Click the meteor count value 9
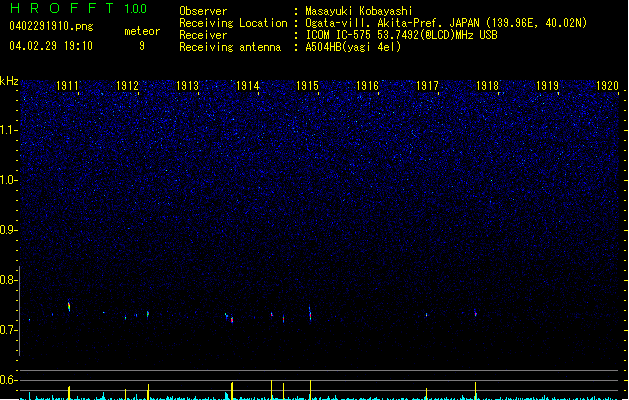629x400 pixels. click(x=142, y=46)
